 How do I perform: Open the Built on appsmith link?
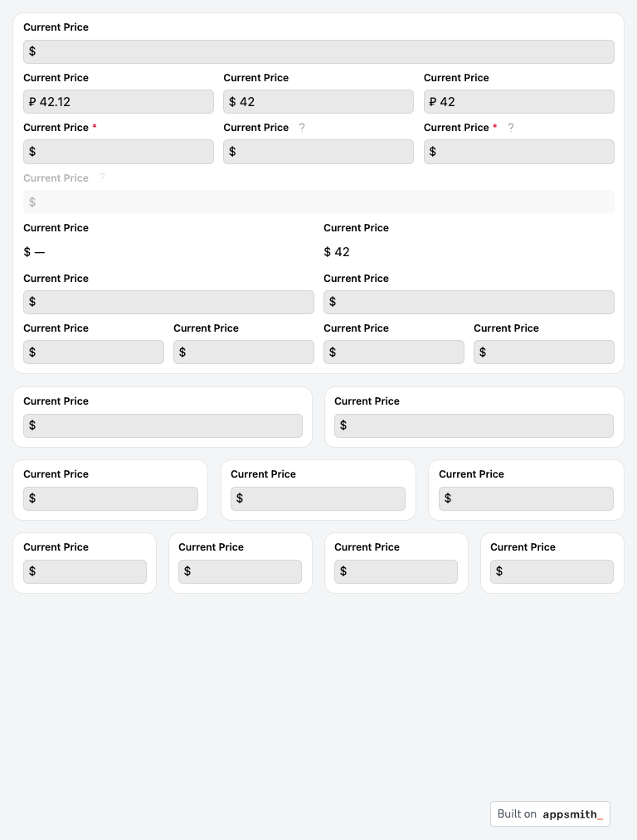[550, 814]
